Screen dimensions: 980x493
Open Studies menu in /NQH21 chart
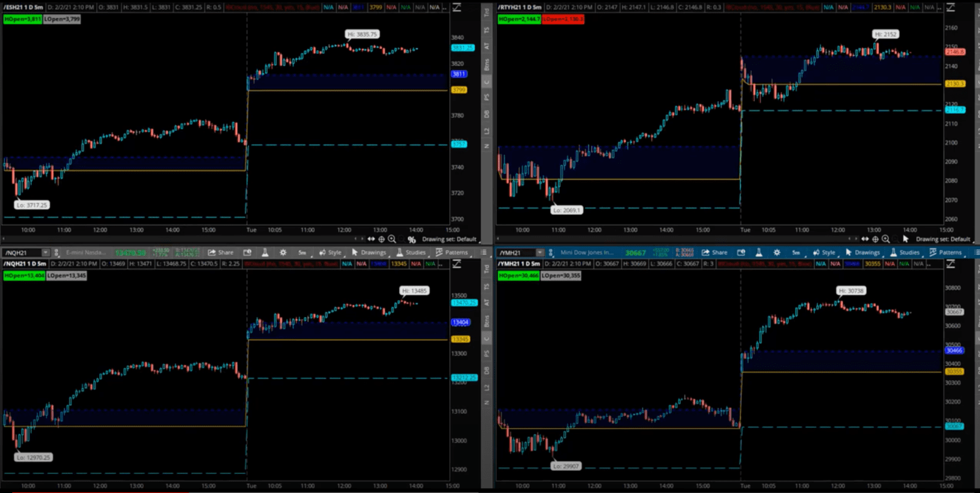tap(410, 252)
